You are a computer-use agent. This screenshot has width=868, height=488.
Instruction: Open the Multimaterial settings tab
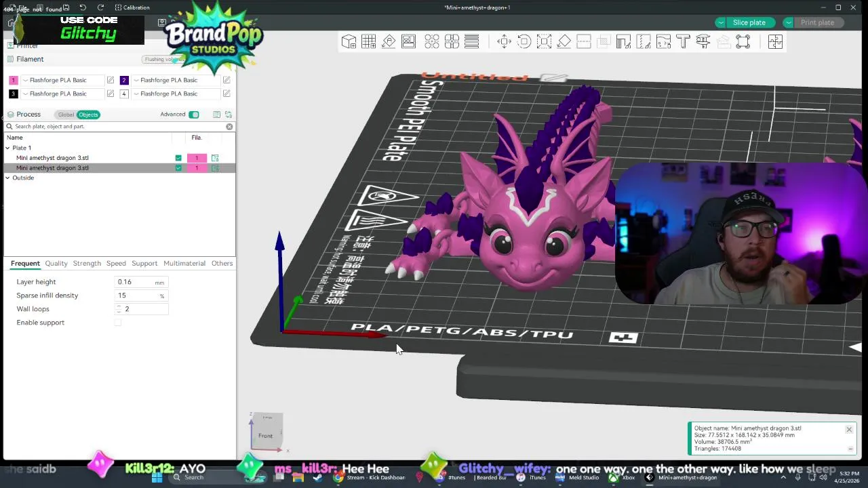click(x=184, y=264)
